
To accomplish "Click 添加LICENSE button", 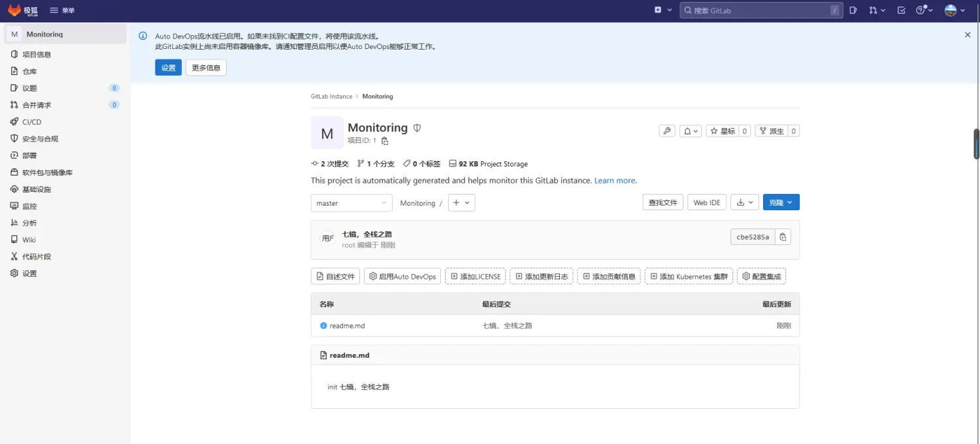I will [476, 276].
